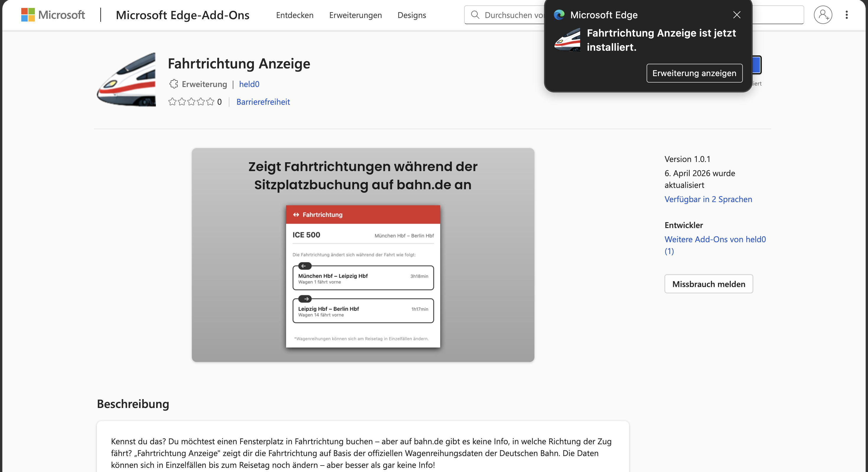
Task: Open the Barrierefreiheit link
Action: [263, 102]
